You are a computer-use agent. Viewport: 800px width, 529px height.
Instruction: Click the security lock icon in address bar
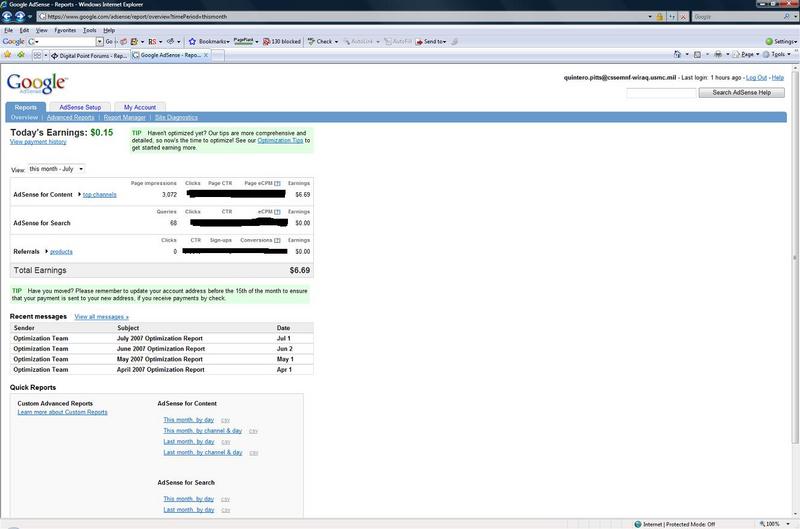click(x=660, y=16)
